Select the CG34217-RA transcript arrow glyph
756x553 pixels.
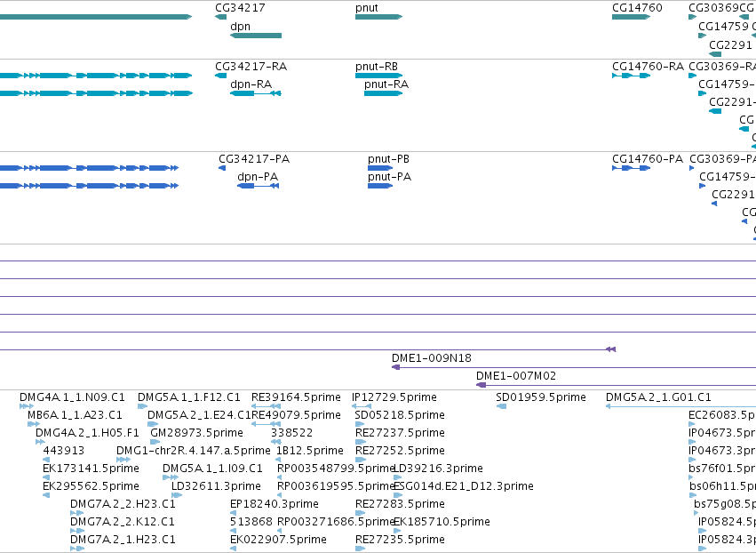click(221, 76)
